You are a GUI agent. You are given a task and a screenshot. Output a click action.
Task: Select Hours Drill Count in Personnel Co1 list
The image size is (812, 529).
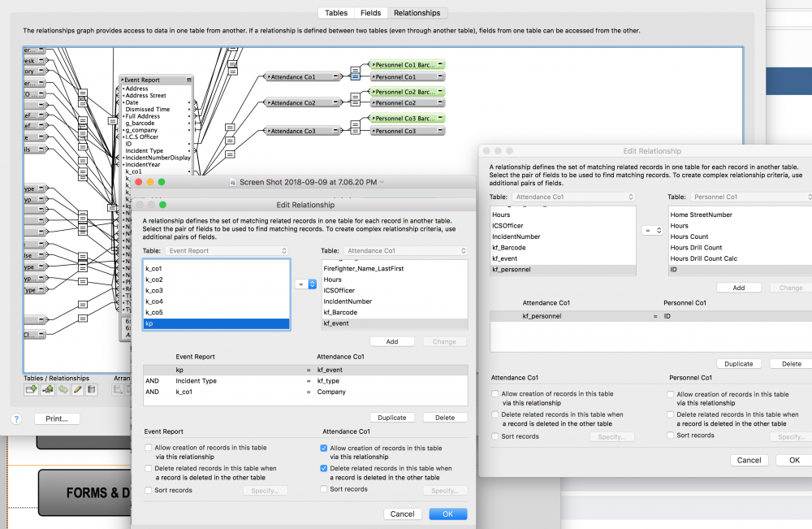[741, 248]
